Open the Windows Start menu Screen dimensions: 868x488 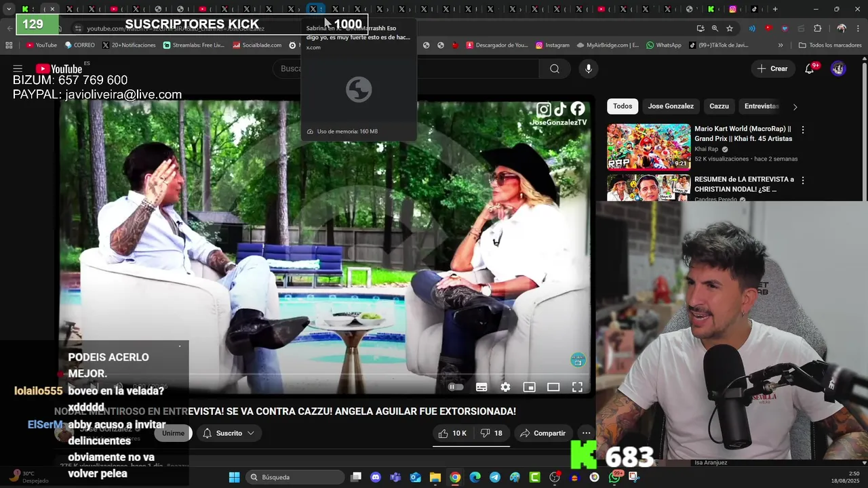point(234,477)
